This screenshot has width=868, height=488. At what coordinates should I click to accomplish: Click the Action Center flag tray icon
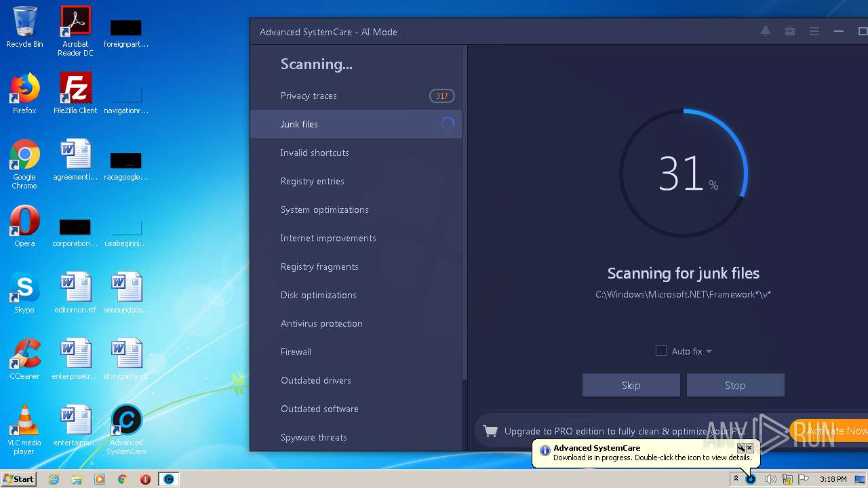click(x=804, y=479)
